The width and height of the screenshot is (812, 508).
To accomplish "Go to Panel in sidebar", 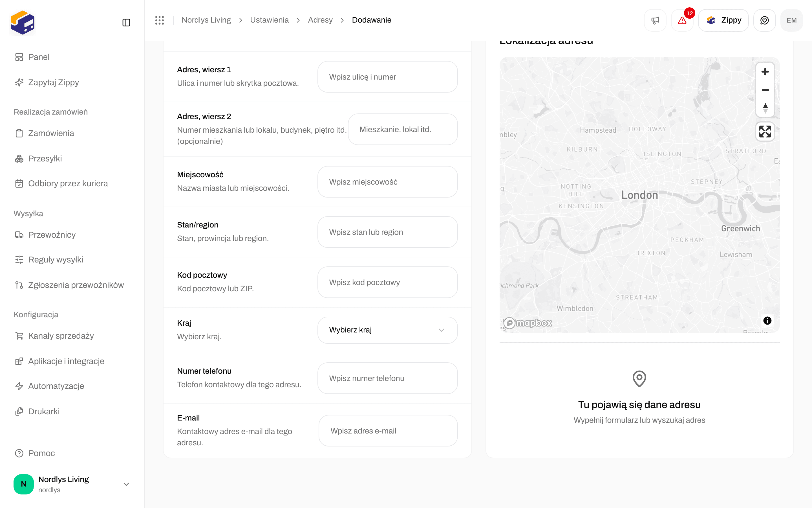I will 72,57.
